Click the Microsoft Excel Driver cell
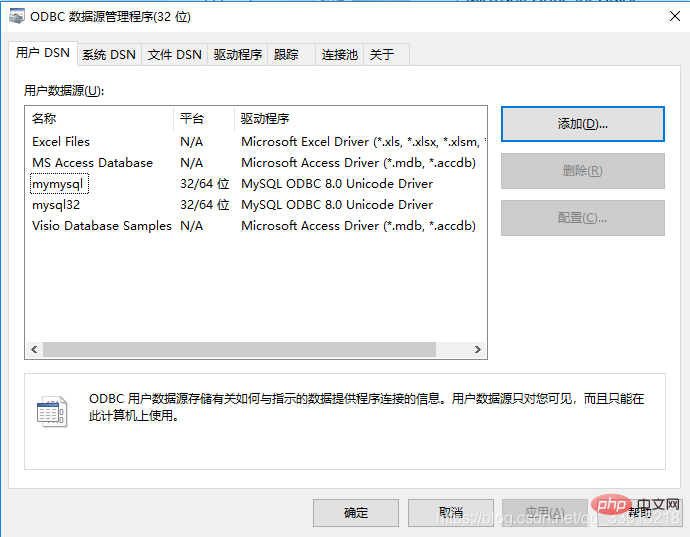 [x=363, y=142]
